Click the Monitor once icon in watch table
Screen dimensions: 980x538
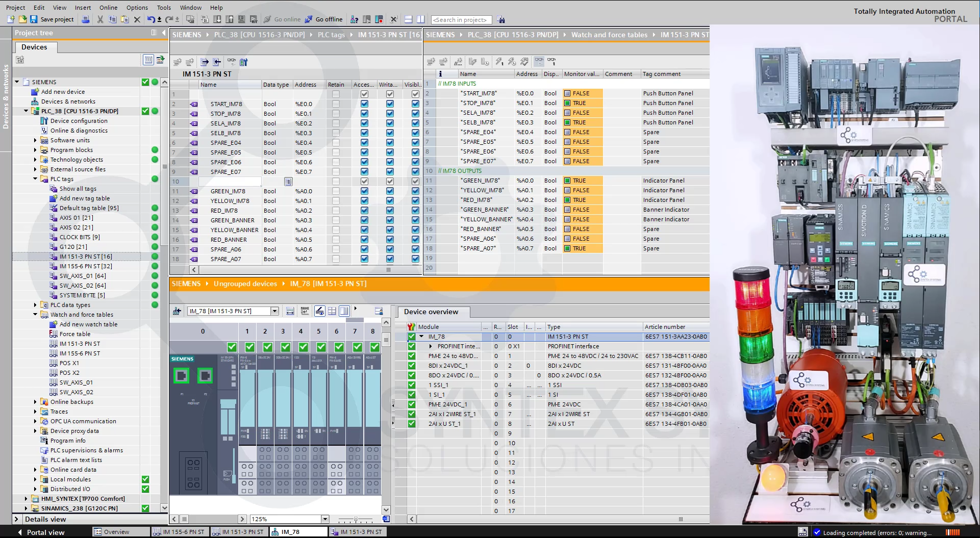(x=551, y=61)
